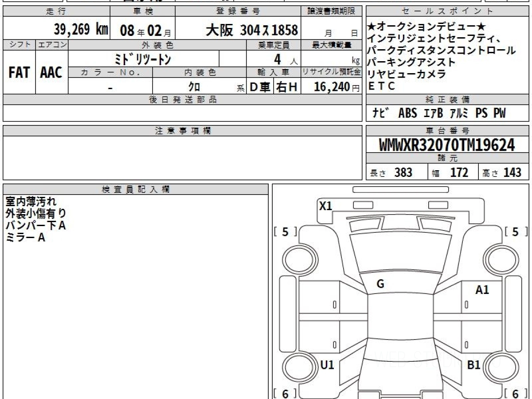Click height value 143

pyautogui.click(x=512, y=172)
